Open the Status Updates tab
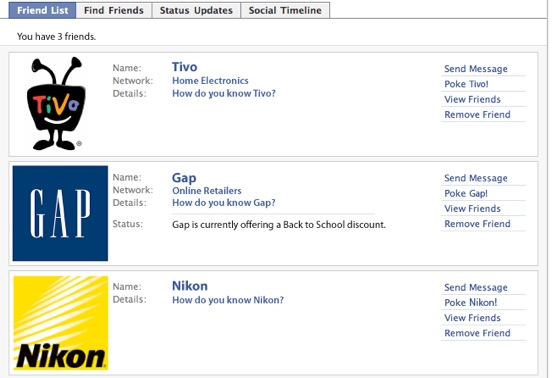Screen dimensions: 552x378 pyautogui.click(x=196, y=10)
